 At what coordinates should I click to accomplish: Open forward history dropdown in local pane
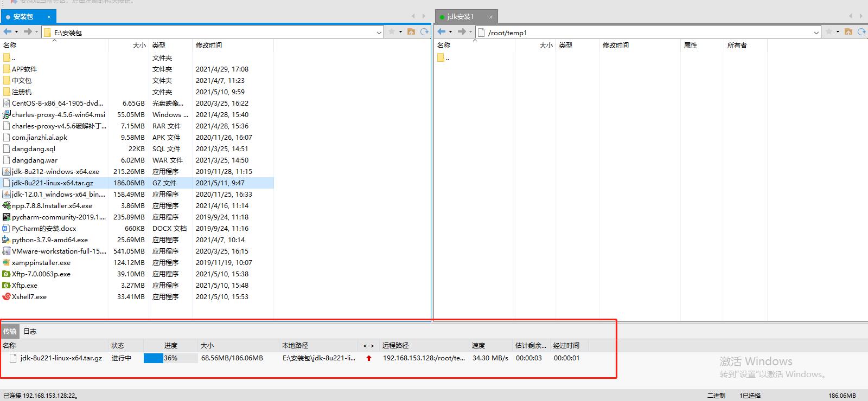pyautogui.click(x=36, y=32)
